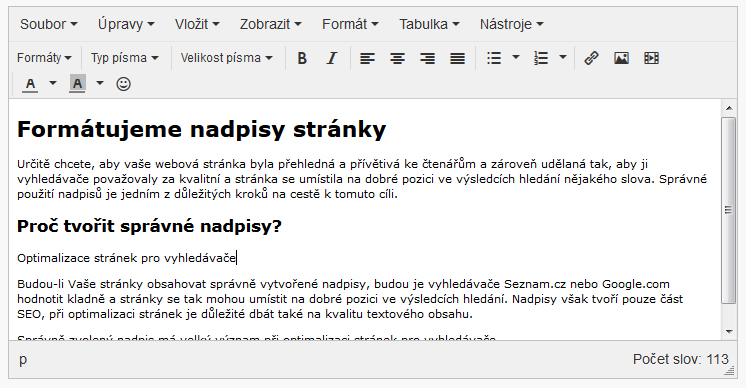Viewport: 746px width, 388px height.
Task: Apply background highlight color icon
Action: tap(77, 84)
